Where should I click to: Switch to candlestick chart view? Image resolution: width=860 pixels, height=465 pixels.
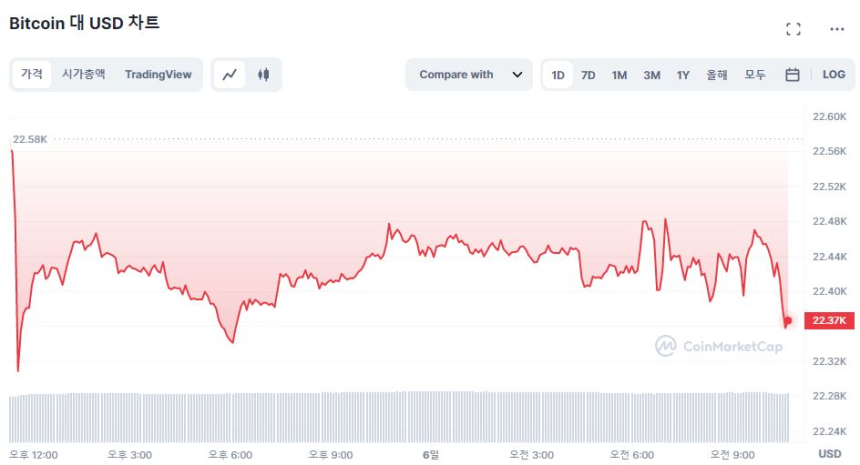pos(264,75)
